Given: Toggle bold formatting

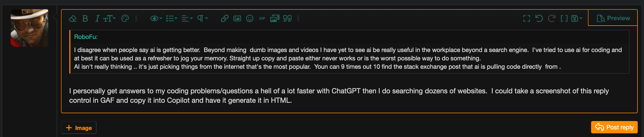Looking at the screenshot, I should 85,19.
